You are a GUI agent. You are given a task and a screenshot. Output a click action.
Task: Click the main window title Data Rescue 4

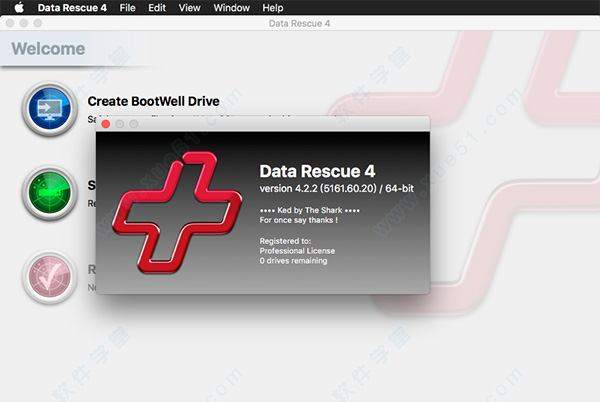point(299,23)
